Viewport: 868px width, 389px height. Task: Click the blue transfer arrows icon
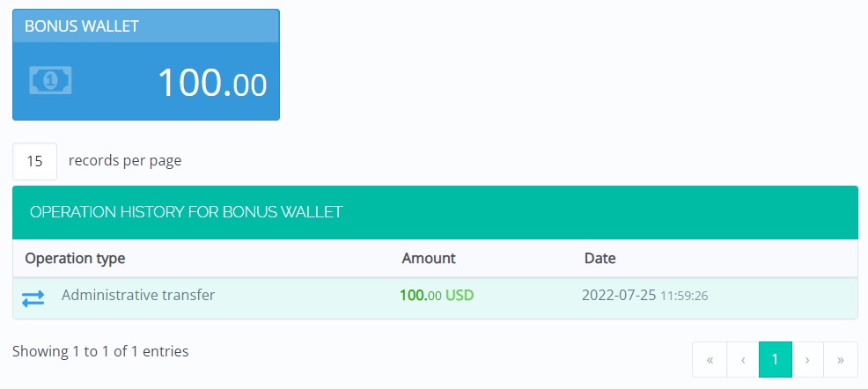(x=33, y=298)
